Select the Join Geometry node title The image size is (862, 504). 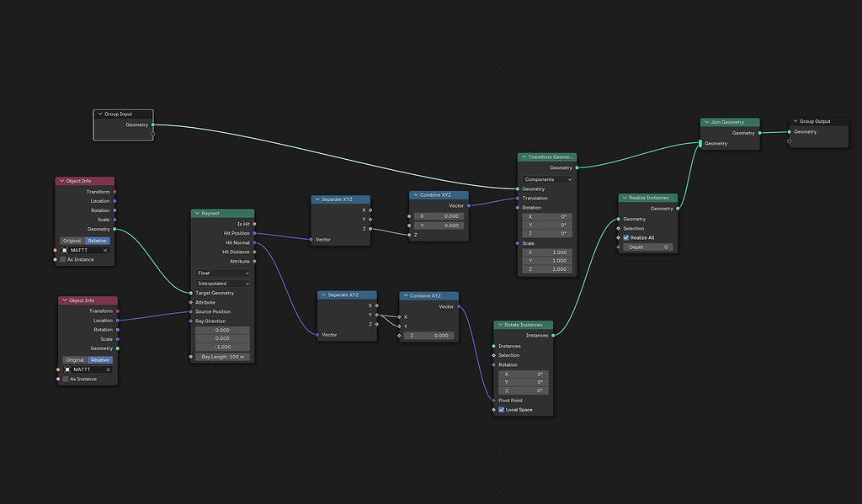tap(727, 122)
